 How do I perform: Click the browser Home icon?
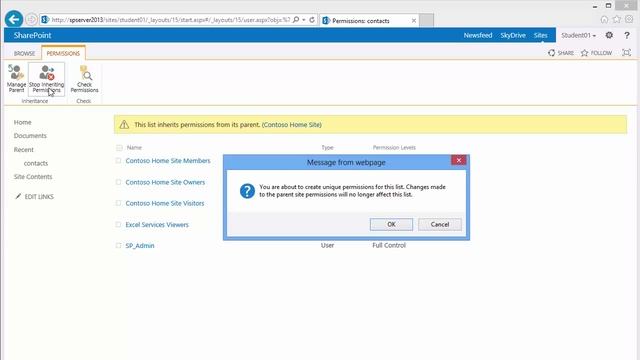(604, 19)
